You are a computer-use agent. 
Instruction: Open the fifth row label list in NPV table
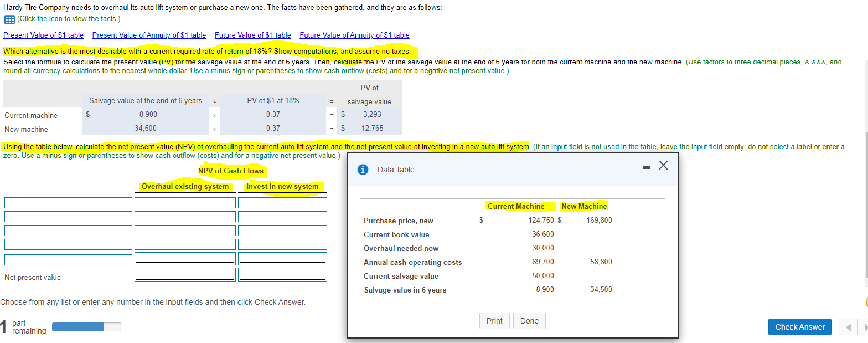tap(69, 259)
